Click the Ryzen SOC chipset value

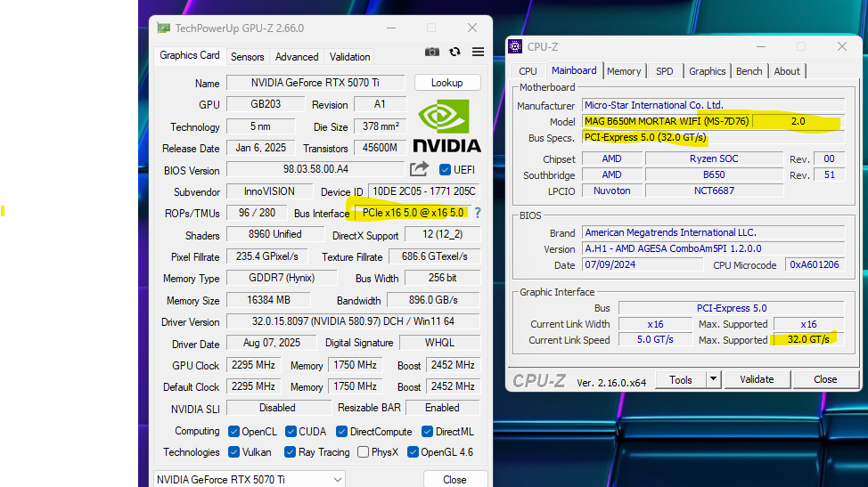(714, 158)
